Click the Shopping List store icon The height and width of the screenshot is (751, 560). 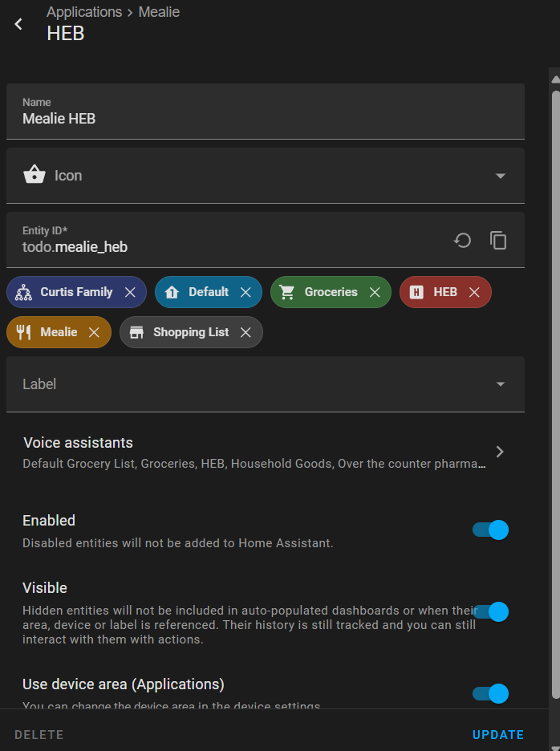tap(136, 332)
